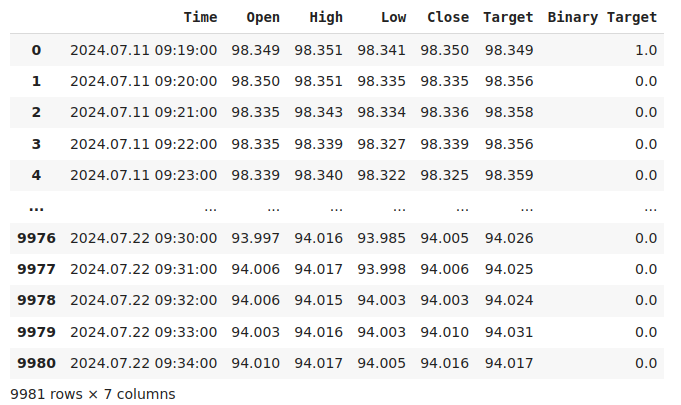Click the timestamp 2024.07.11 09:19:00
Image resolution: width=681 pixels, height=405 pixels.
click(x=143, y=50)
